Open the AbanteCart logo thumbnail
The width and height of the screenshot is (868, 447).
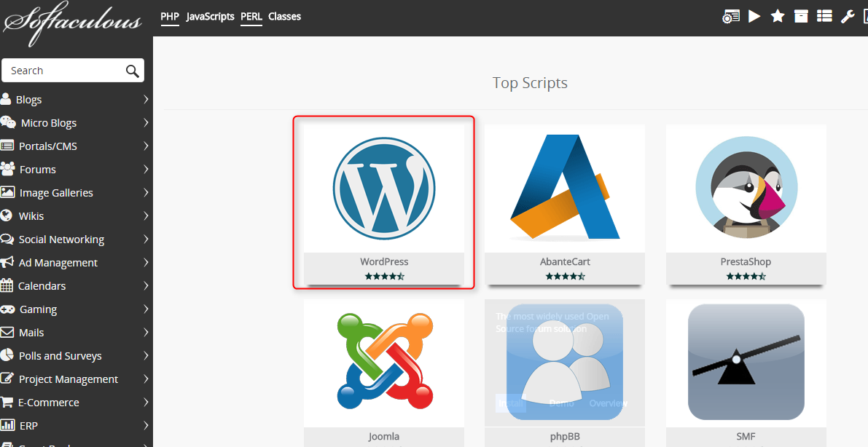tap(565, 189)
